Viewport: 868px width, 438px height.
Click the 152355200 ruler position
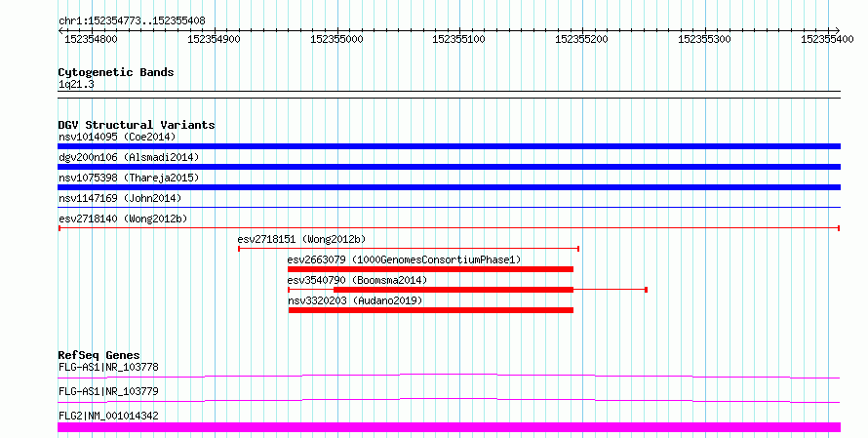[x=582, y=39]
